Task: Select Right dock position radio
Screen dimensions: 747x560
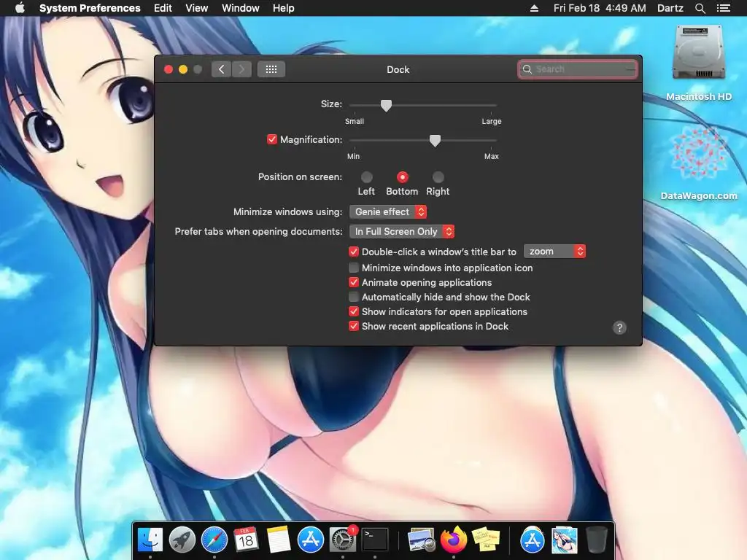Action: pos(438,177)
